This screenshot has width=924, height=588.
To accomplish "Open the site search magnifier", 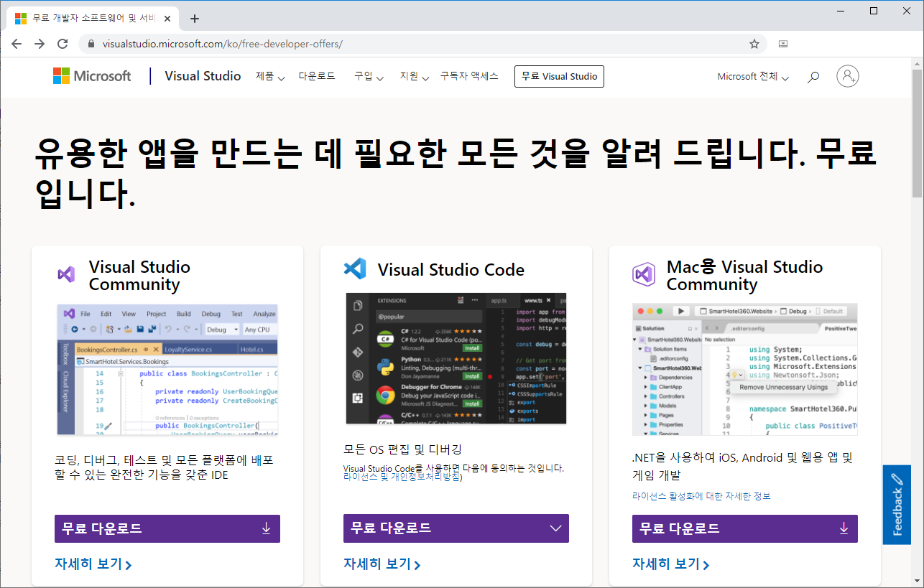I will pos(813,77).
